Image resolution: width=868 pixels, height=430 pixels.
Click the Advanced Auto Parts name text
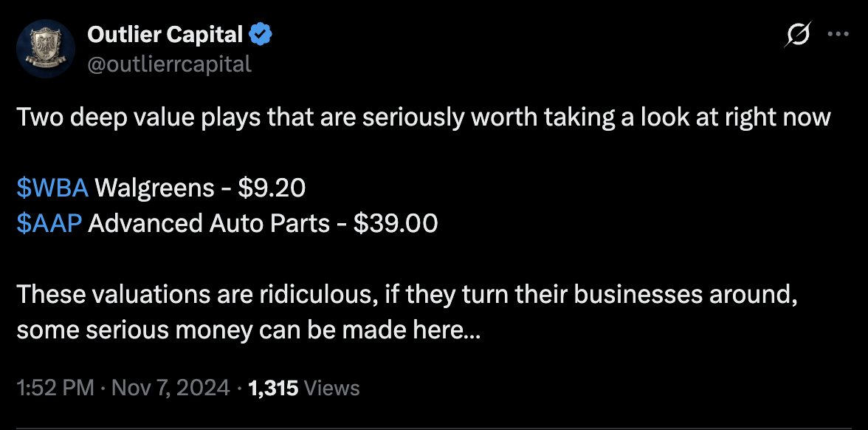(209, 223)
